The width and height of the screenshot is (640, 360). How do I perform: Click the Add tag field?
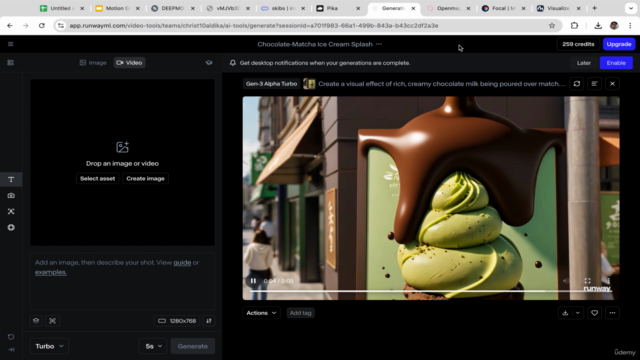pyautogui.click(x=300, y=313)
